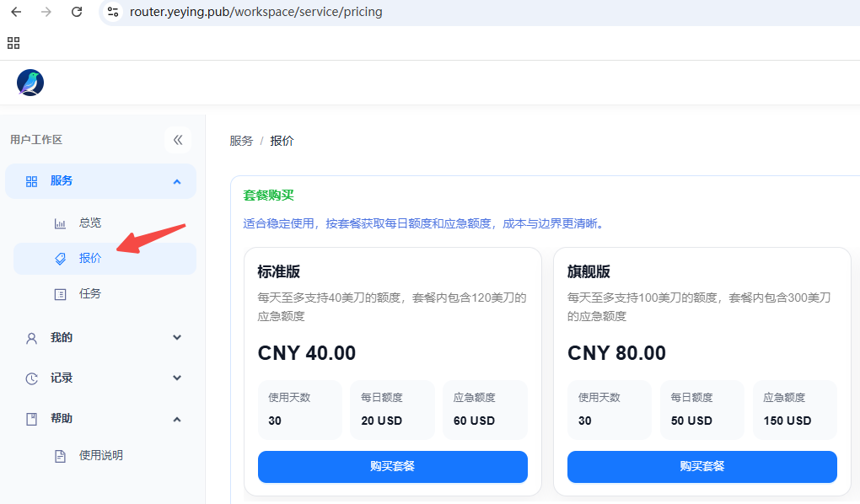Viewport: 860px width, 504px height.
Task: Buy the 标准版 package with 购买套餐
Action: 393,467
